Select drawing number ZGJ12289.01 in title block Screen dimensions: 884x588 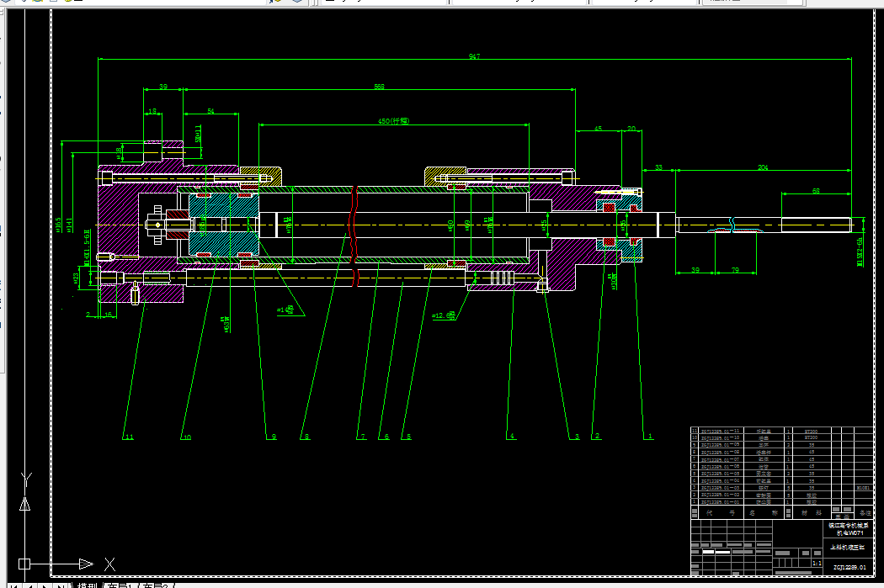pos(849,568)
